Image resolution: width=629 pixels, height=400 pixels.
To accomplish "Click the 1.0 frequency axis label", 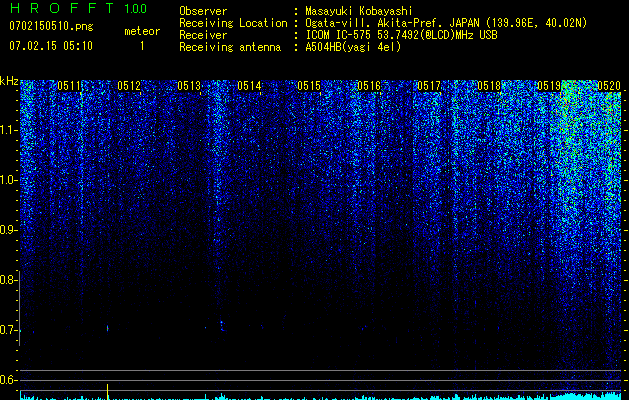I will click(8, 180).
